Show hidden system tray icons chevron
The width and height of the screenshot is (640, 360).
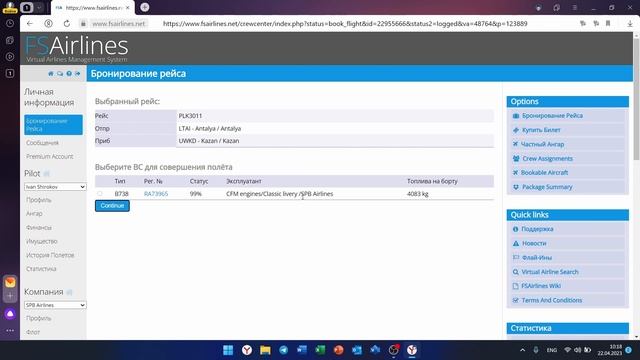coord(522,350)
